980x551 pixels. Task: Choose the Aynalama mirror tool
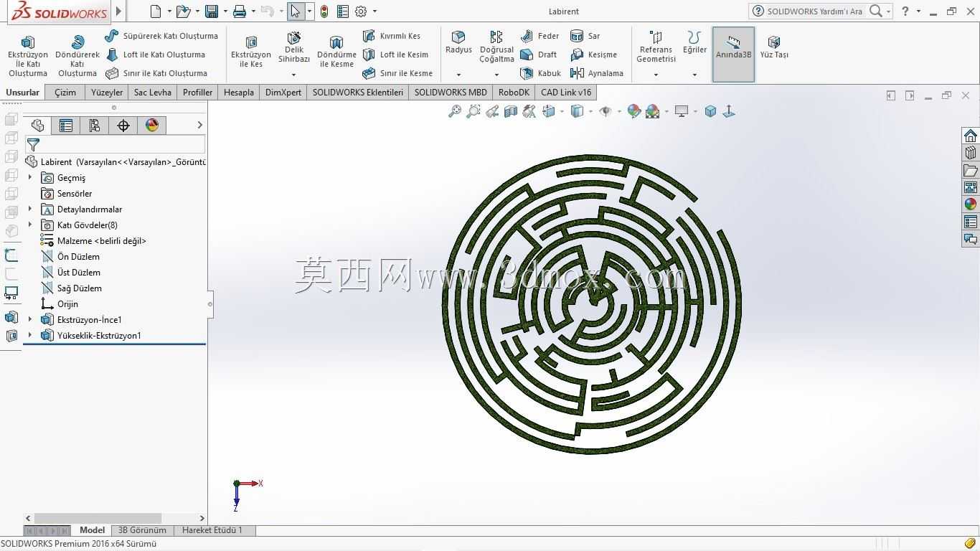point(596,73)
